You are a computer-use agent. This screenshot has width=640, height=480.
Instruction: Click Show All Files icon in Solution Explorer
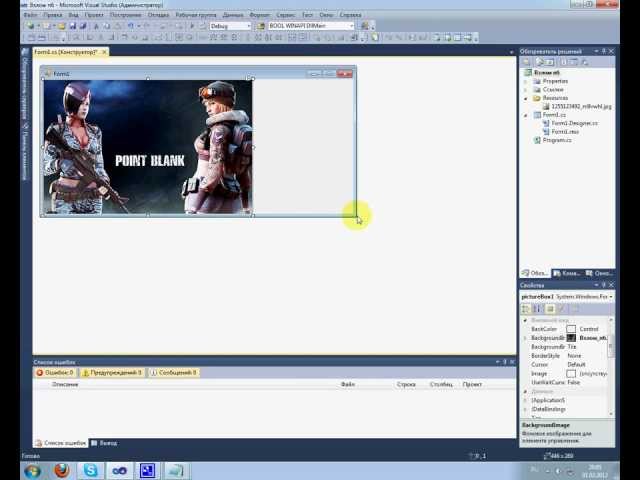[540, 62]
